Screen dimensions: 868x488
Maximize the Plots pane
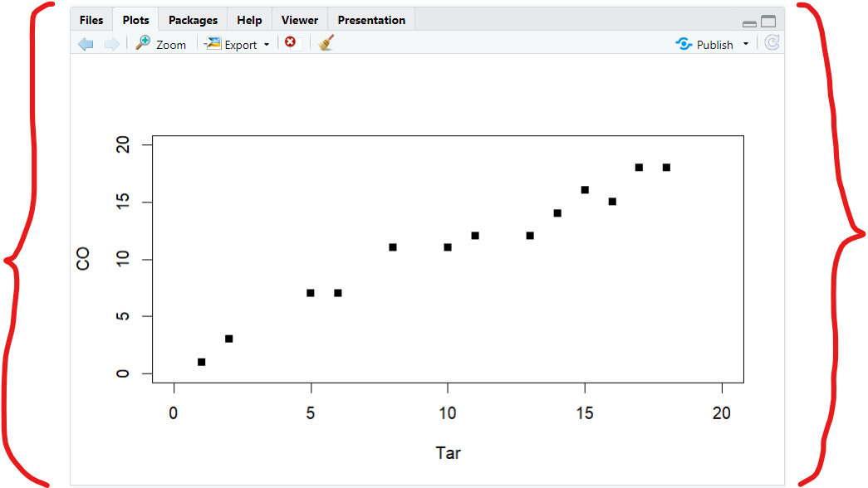(x=768, y=22)
